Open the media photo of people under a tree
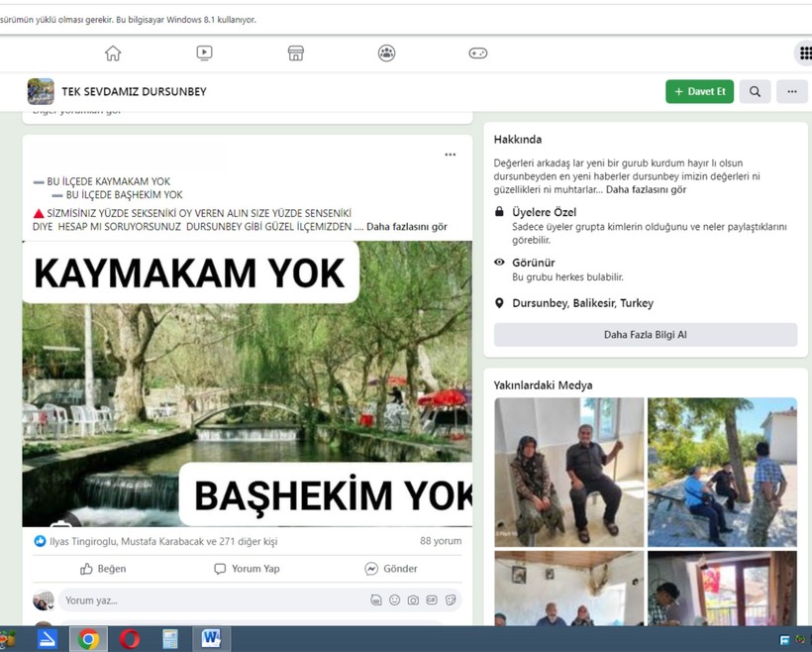Screen dimensions: 812x652 tap(723, 473)
